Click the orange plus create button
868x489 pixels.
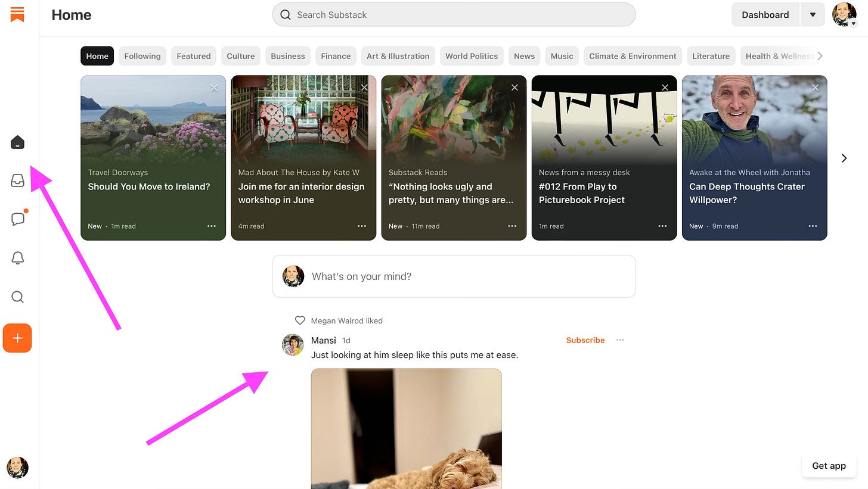click(17, 338)
